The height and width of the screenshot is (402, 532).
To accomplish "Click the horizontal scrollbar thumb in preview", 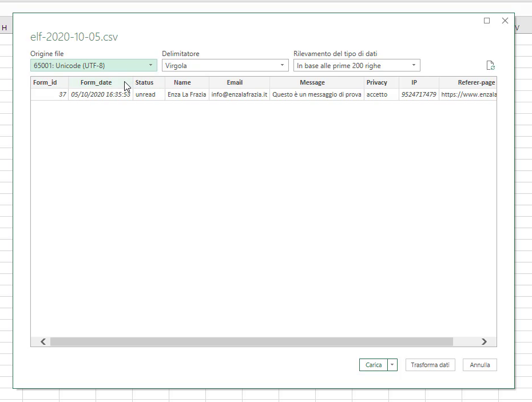I will pyautogui.click(x=252, y=341).
